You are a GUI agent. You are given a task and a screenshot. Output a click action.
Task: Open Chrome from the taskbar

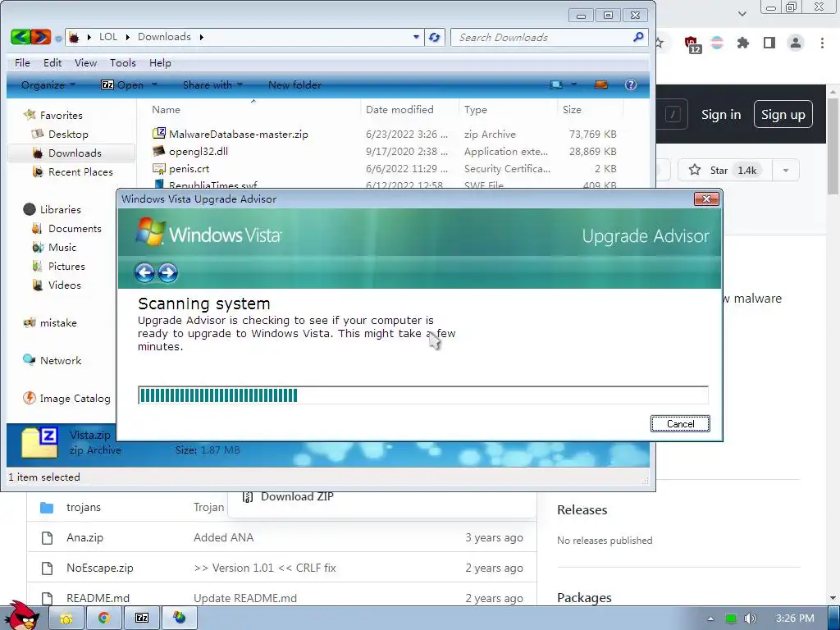pyautogui.click(x=104, y=619)
